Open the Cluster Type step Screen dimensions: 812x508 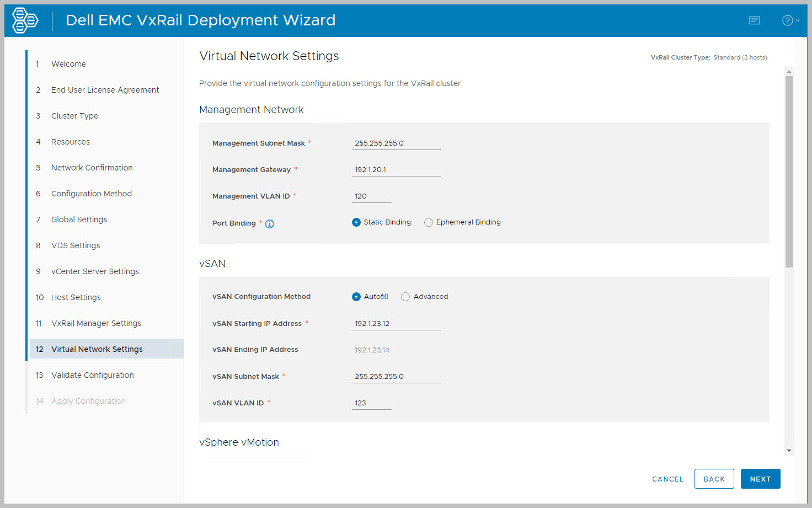click(74, 116)
